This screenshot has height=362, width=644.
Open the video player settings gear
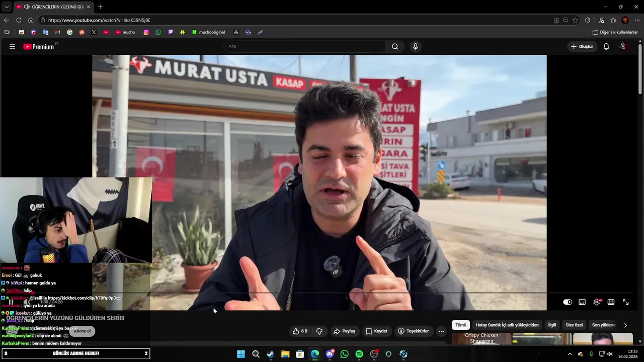(x=597, y=302)
